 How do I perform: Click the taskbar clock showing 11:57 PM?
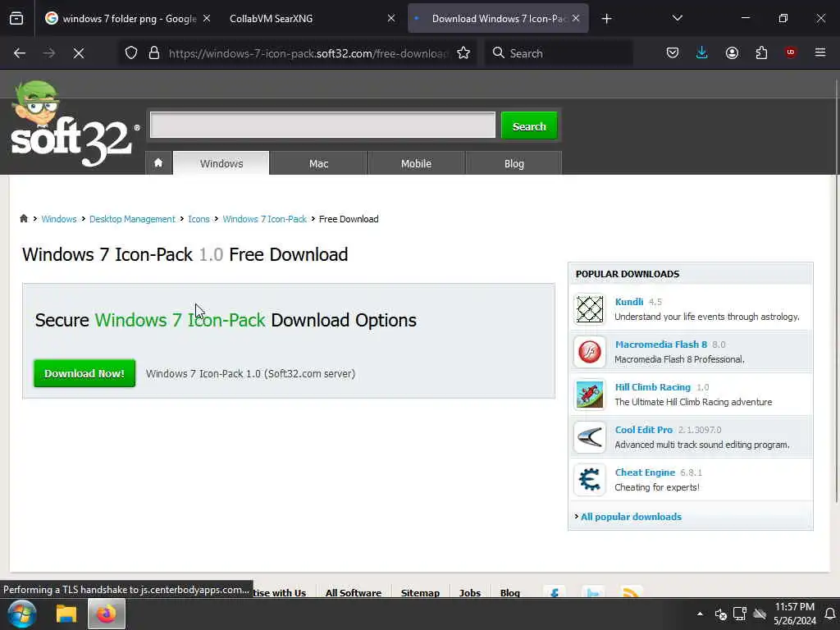point(794,614)
